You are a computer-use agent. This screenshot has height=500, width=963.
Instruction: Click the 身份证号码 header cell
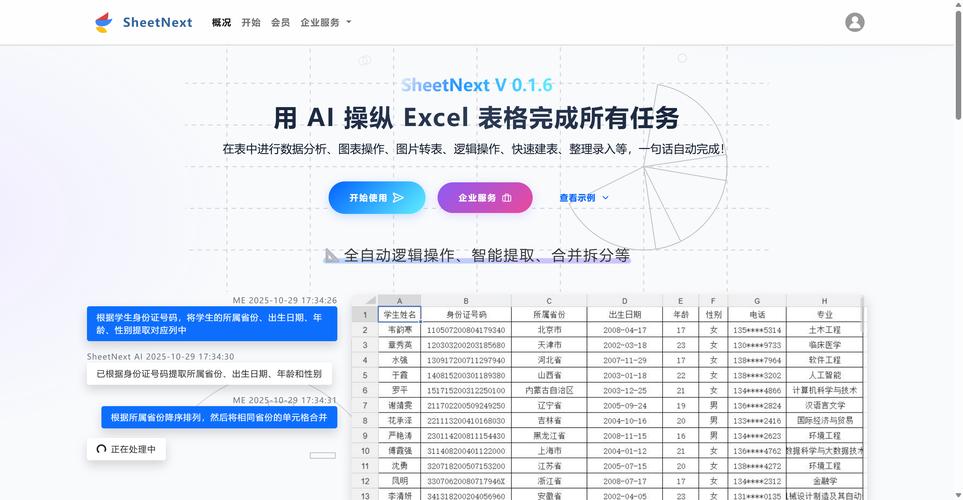[x=466, y=314]
